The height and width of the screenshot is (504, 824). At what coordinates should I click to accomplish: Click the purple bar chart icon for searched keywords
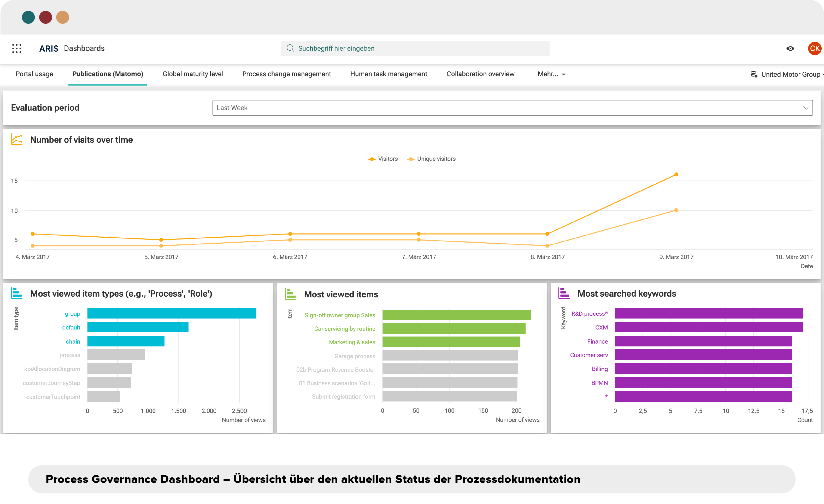pos(564,293)
